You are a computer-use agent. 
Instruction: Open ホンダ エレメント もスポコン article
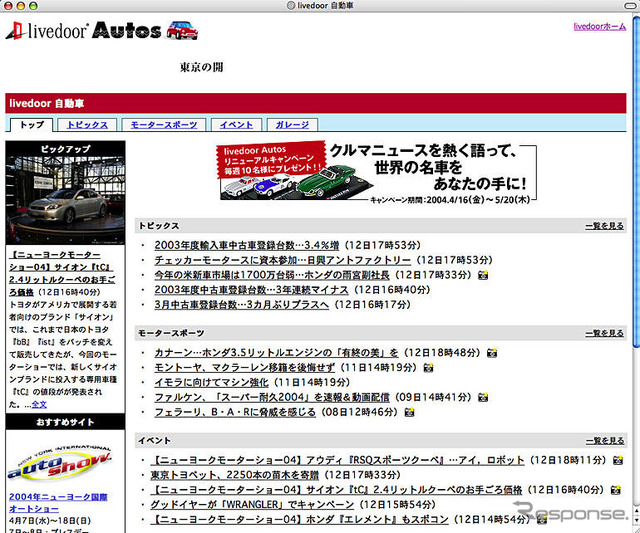coord(299,520)
